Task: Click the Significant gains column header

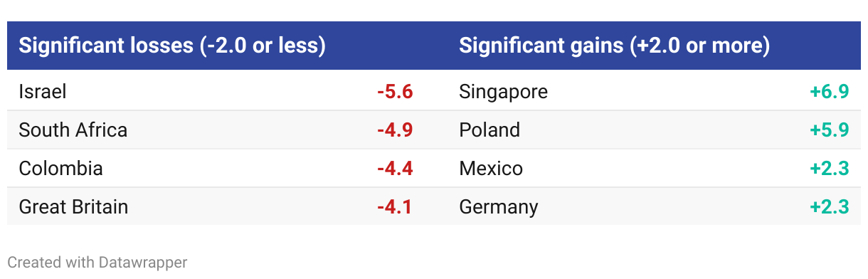Action: coord(615,46)
